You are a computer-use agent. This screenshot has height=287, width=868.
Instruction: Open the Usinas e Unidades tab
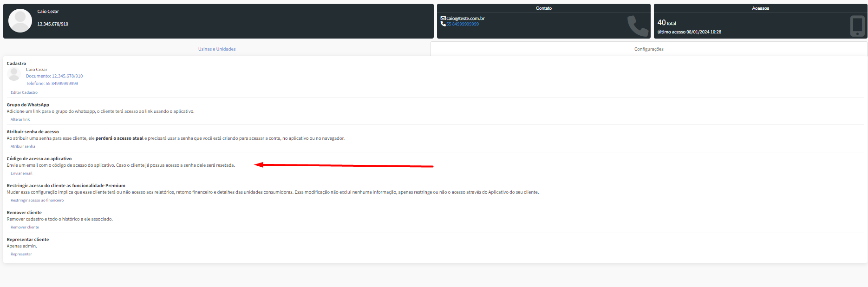point(217,49)
